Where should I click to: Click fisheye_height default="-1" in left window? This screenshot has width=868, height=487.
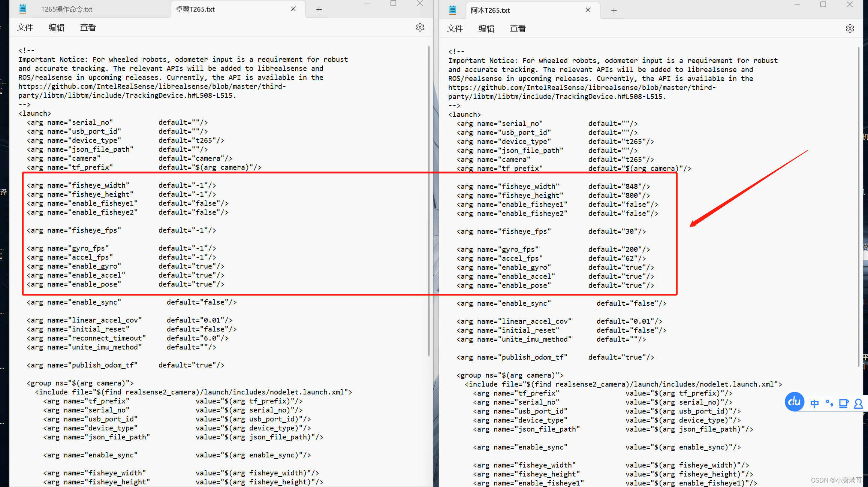pos(187,194)
